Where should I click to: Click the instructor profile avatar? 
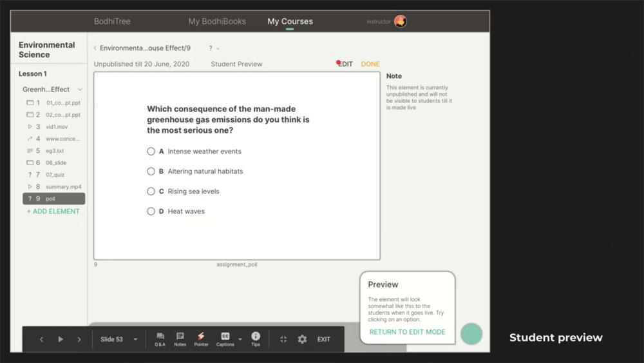(x=400, y=21)
